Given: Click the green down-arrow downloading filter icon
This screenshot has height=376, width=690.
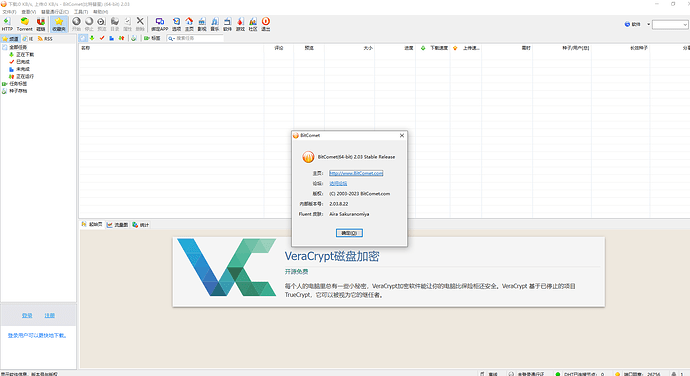Looking at the screenshot, I should [x=92, y=38].
